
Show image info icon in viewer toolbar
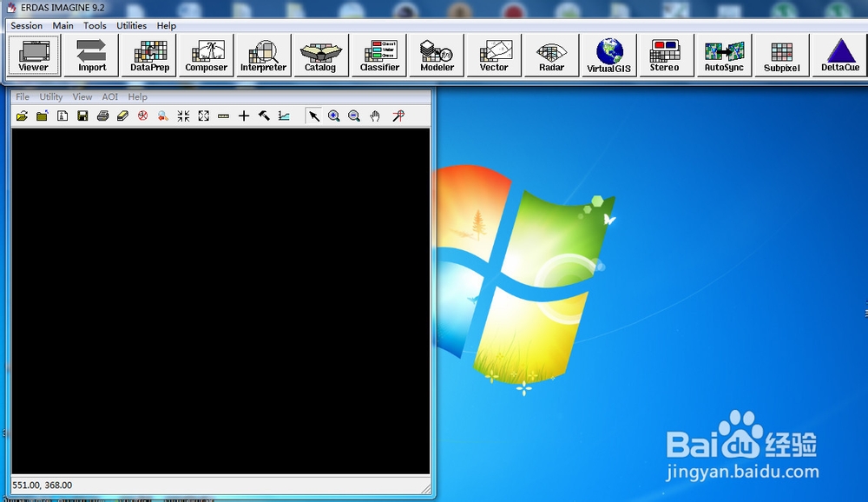click(x=62, y=116)
